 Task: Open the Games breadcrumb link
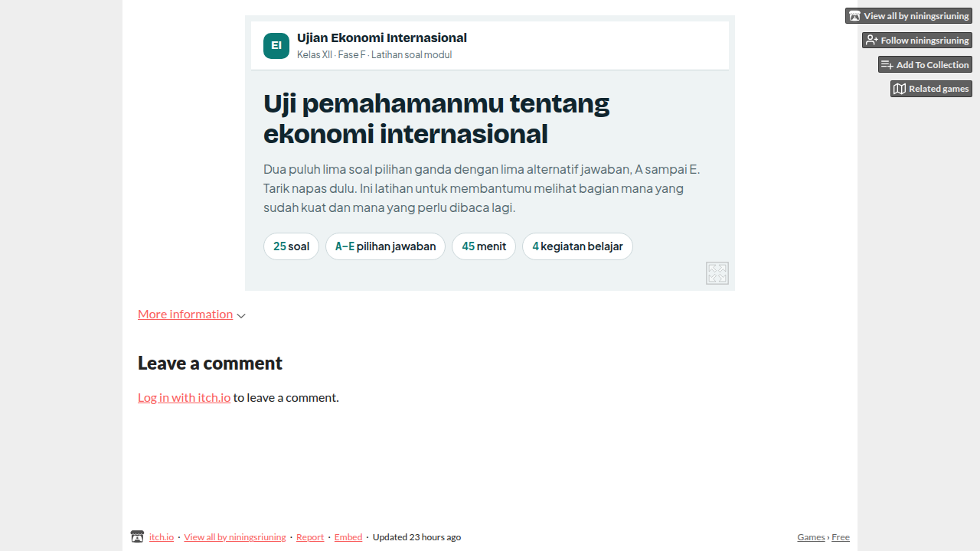811,537
